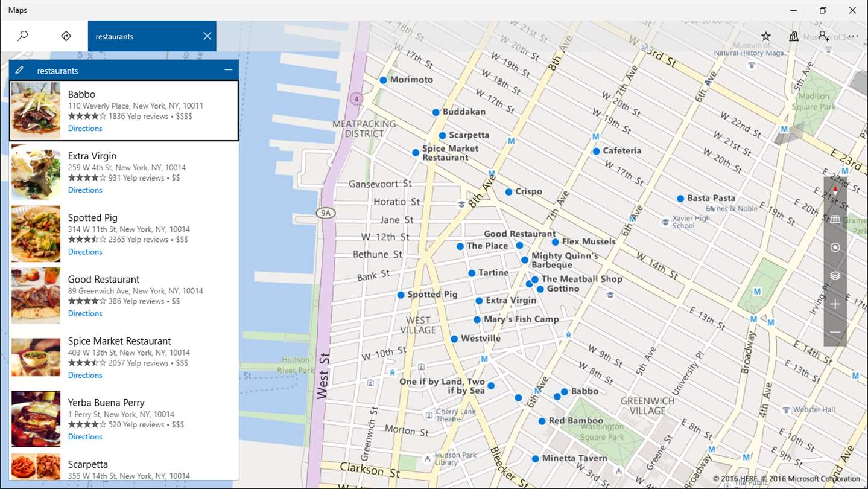Get Directions to Babbo

tap(85, 128)
